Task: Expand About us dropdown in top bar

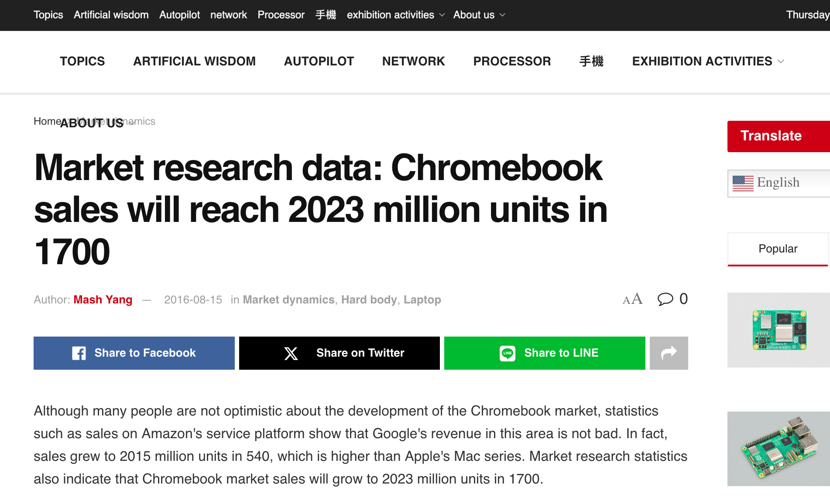Action: click(502, 15)
